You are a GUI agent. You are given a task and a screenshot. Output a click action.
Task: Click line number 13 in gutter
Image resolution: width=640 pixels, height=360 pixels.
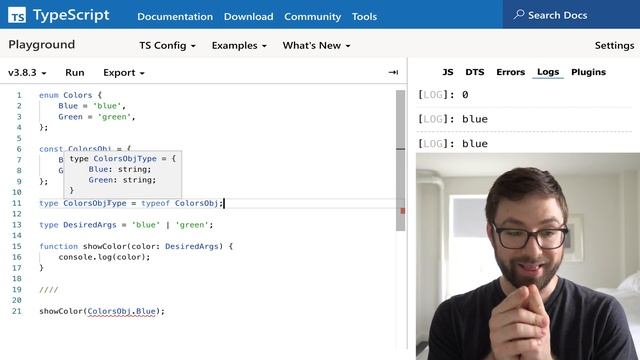pos(17,225)
